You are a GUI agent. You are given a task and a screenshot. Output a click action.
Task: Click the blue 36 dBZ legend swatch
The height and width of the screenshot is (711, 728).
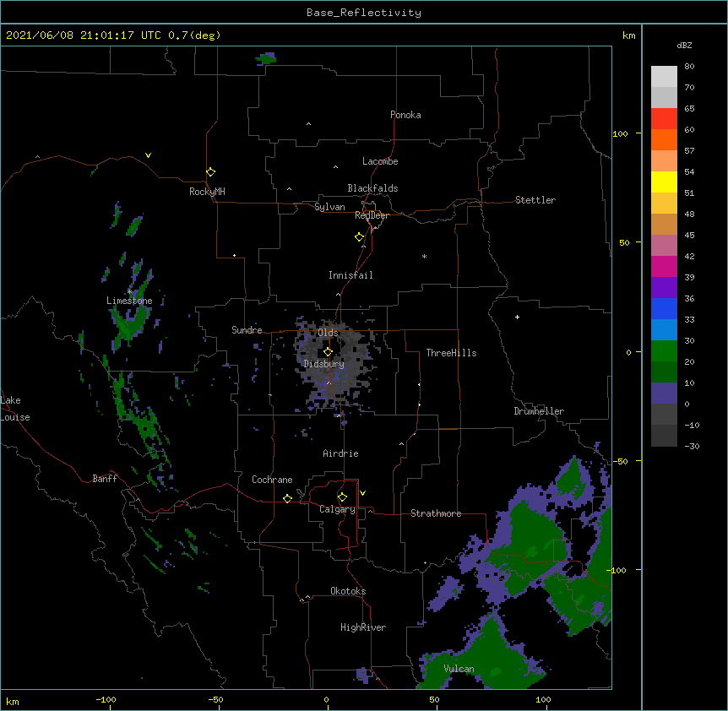pyautogui.click(x=664, y=308)
